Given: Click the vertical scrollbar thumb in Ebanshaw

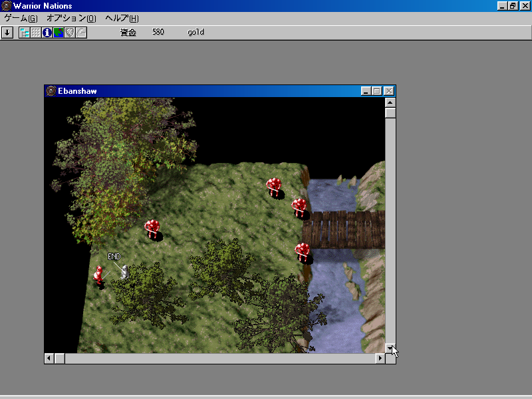Looking at the screenshot, I should coord(390,112).
